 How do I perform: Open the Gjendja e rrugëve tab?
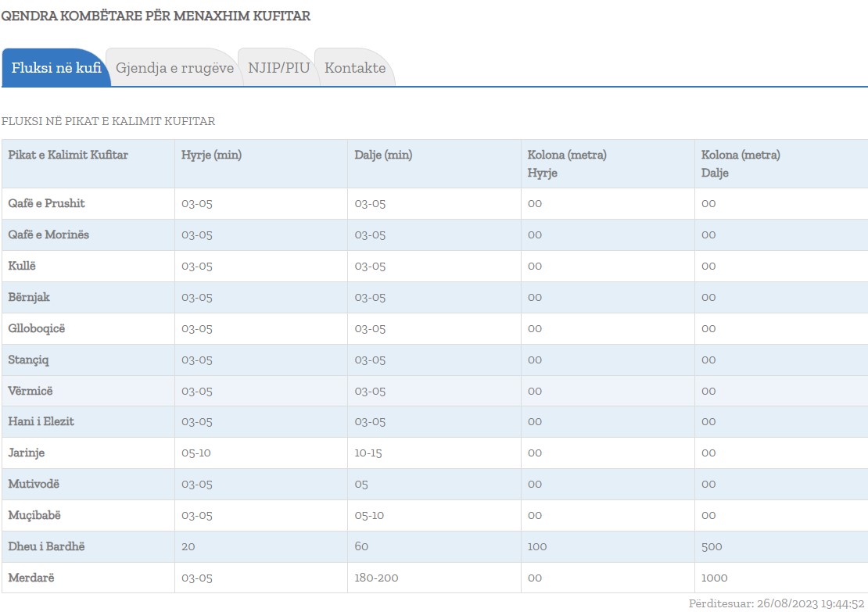(174, 68)
